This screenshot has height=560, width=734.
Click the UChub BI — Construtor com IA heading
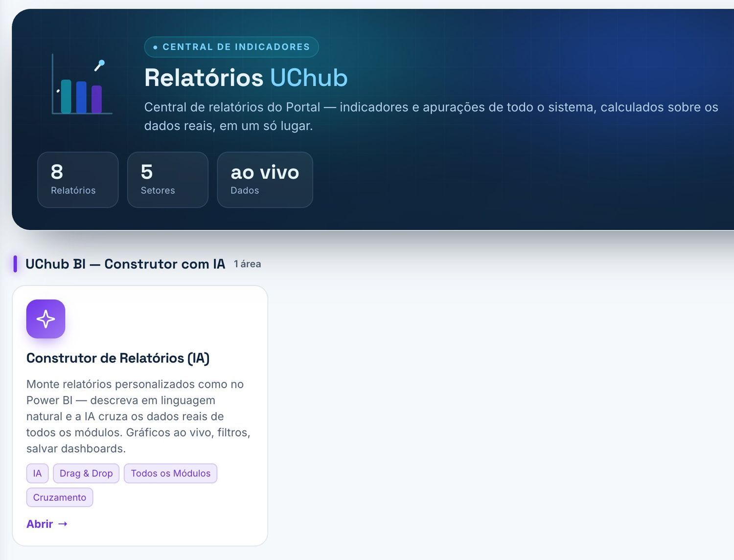(x=125, y=264)
